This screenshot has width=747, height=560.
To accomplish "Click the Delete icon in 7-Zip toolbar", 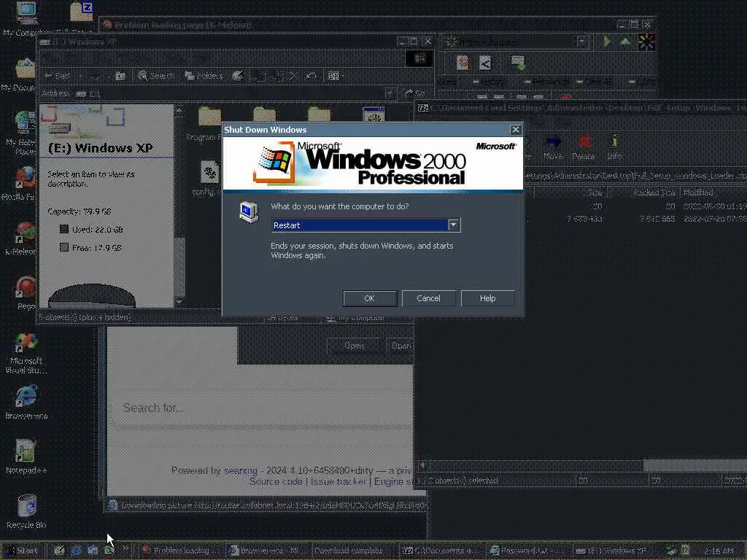I will (x=583, y=147).
